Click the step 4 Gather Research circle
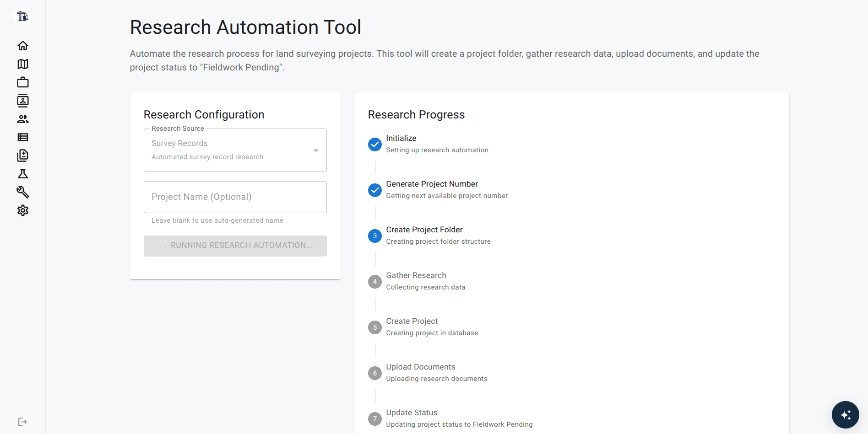This screenshot has height=434, width=868. coord(375,282)
